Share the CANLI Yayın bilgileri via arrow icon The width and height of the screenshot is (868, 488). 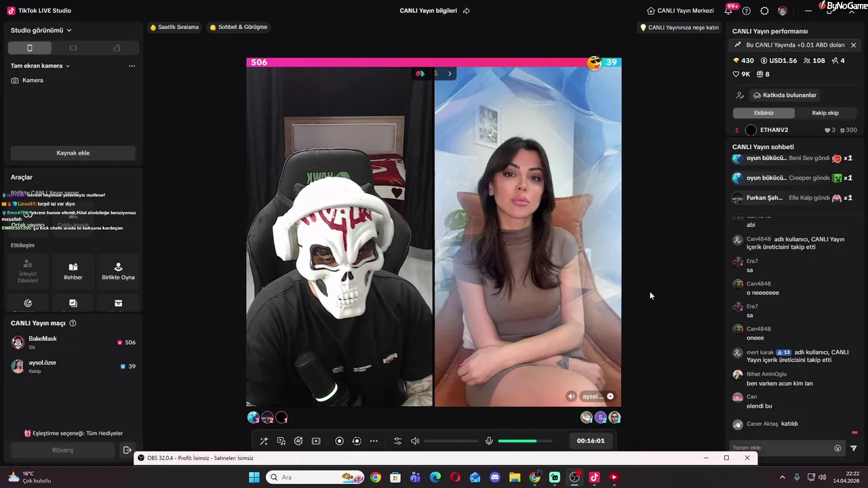coord(467,11)
